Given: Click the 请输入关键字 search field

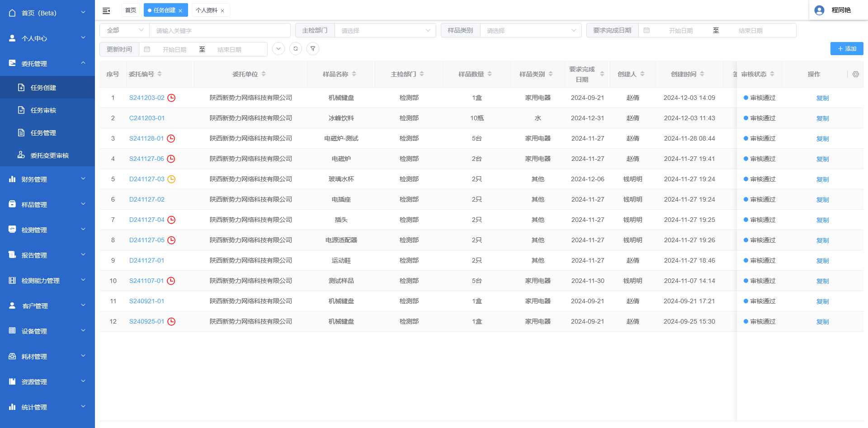Looking at the screenshot, I should pyautogui.click(x=220, y=30).
